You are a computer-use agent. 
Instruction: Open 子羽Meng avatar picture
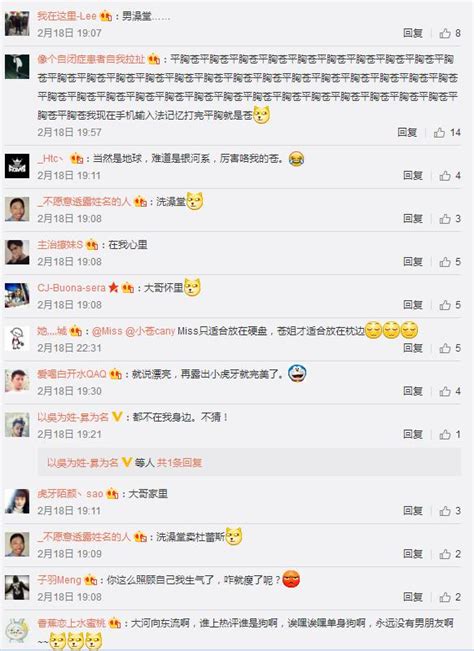point(17,587)
